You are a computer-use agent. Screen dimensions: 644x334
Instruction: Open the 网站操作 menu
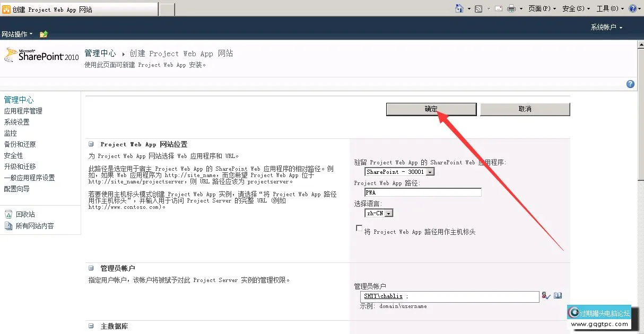[17, 34]
